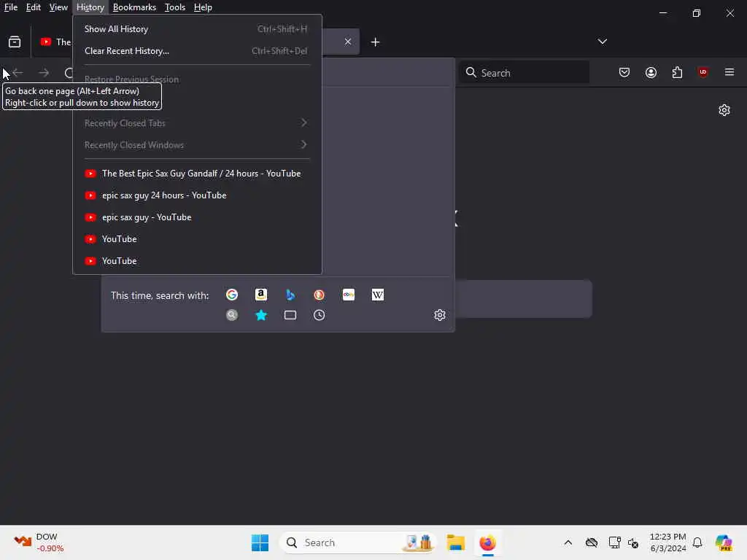This screenshot has width=747, height=560.
Task: Show hidden system tray icons
Action: 568,542
